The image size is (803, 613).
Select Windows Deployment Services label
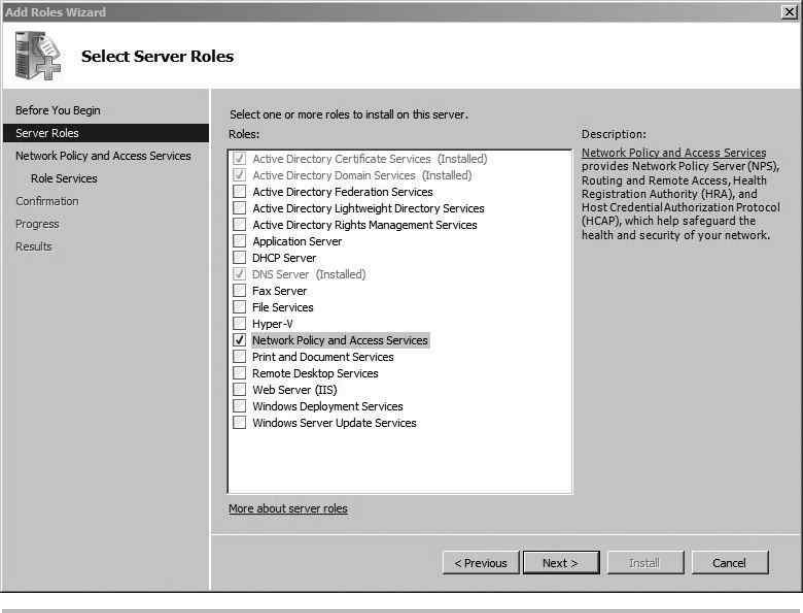pos(328,406)
